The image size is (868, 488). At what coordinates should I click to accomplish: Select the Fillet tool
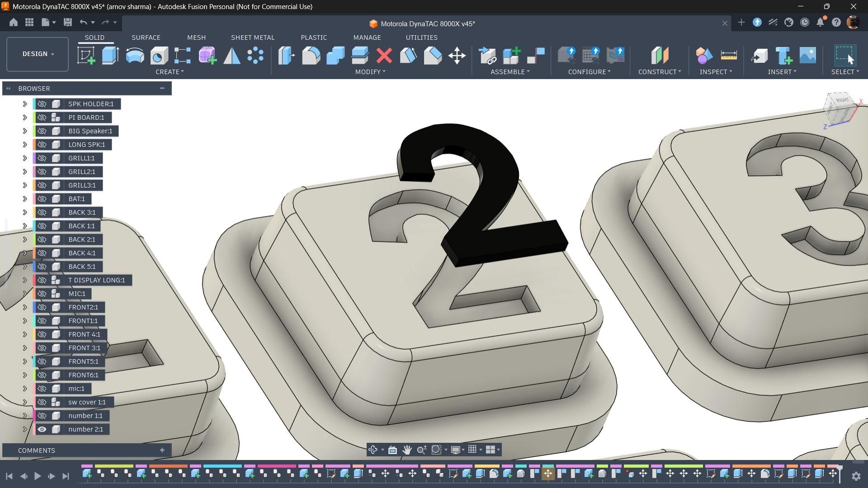pos(311,56)
